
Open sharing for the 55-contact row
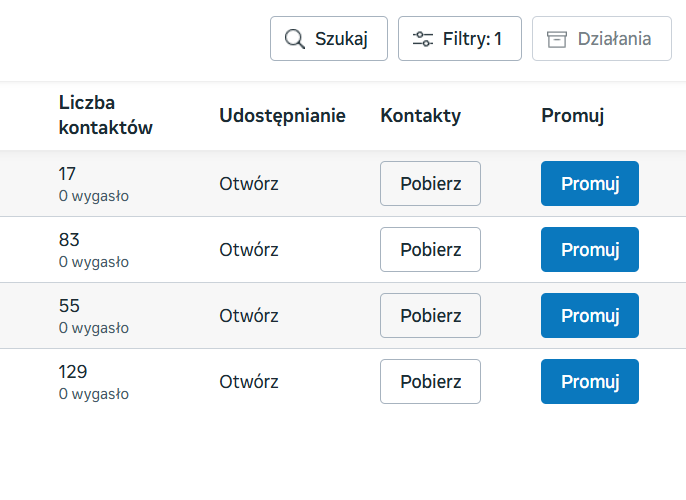click(x=249, y=316)
